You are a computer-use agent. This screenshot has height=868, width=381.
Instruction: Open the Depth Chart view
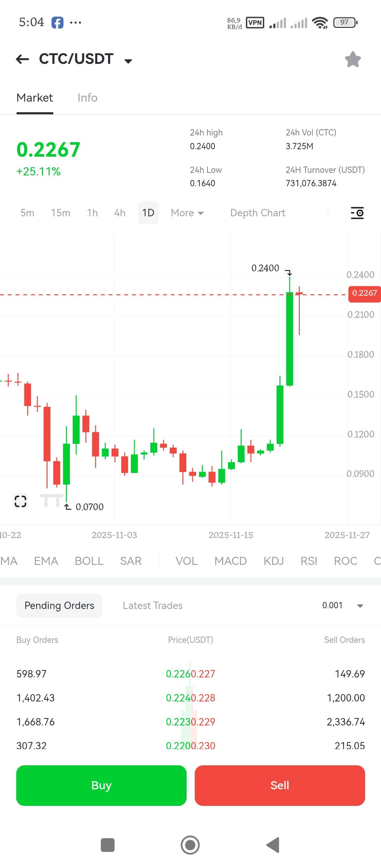pos(258,213)
